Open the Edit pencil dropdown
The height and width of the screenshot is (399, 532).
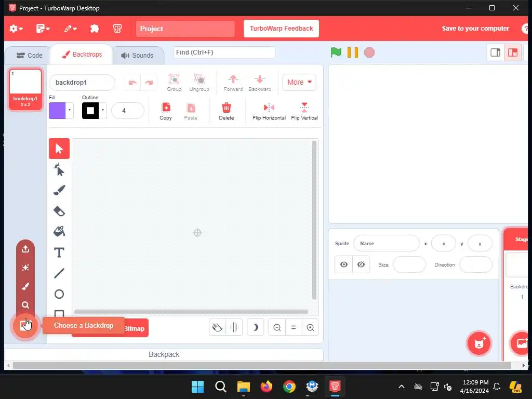pyautogui.click(x=70, y=29)
